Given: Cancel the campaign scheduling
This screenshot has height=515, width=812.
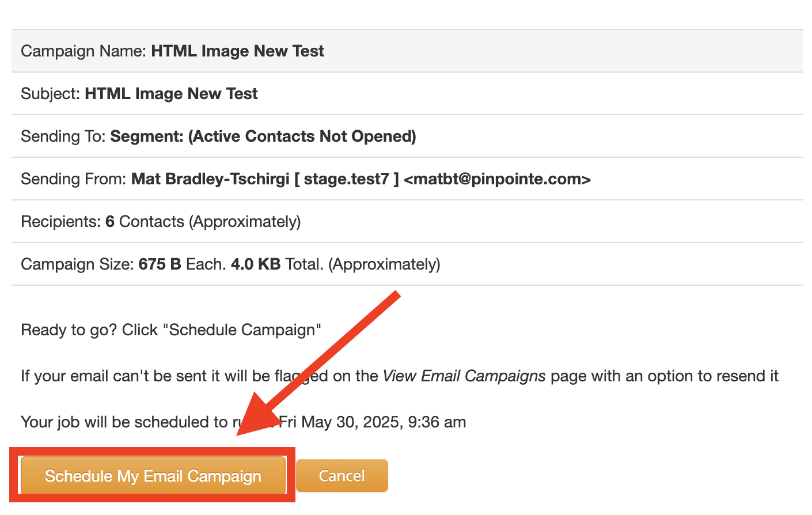Looking at the screenshot, I should point(342,476).
